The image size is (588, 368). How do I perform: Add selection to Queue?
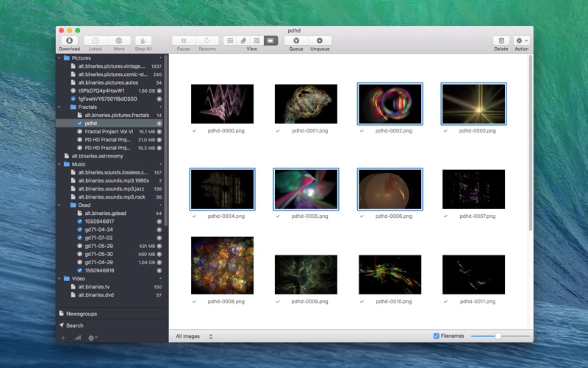pos(295,41)
